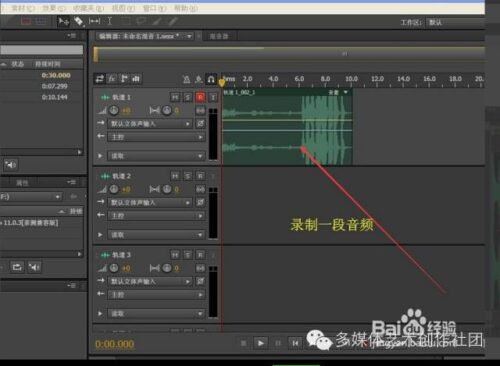500x366 pixels.
Task: Open the View menu
Action: (123, 8)
